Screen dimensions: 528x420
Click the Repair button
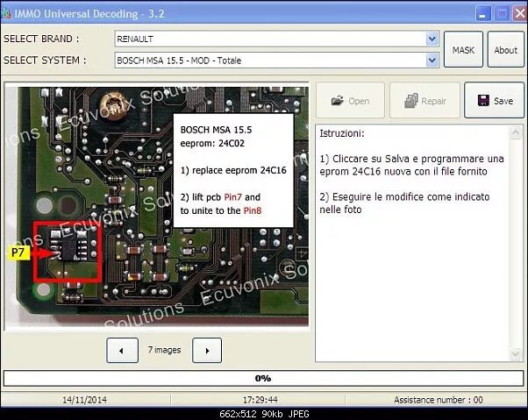tap(425, 100)
